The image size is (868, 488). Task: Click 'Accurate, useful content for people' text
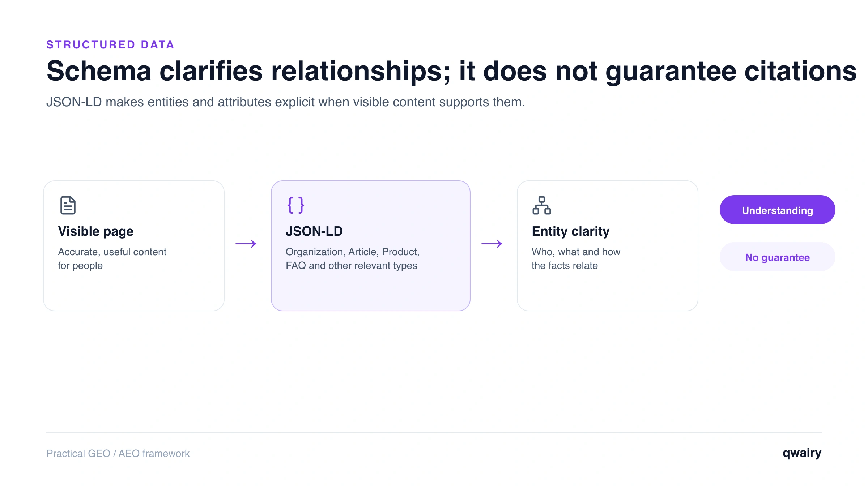pos(112,258)
